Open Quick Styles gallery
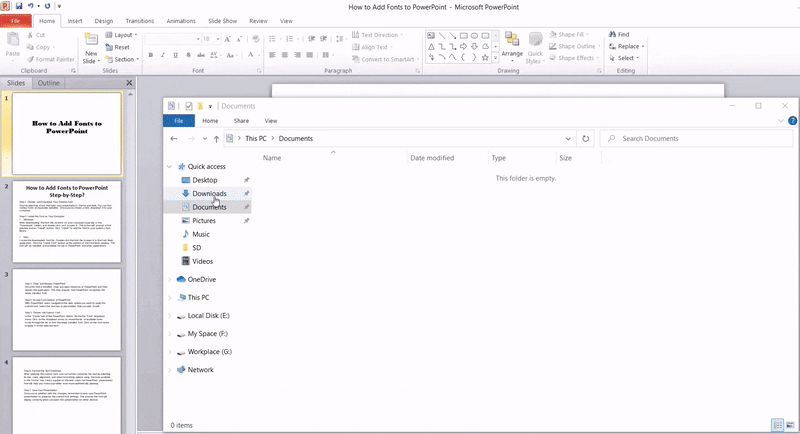Screen dimensions: 800x434 535,45
